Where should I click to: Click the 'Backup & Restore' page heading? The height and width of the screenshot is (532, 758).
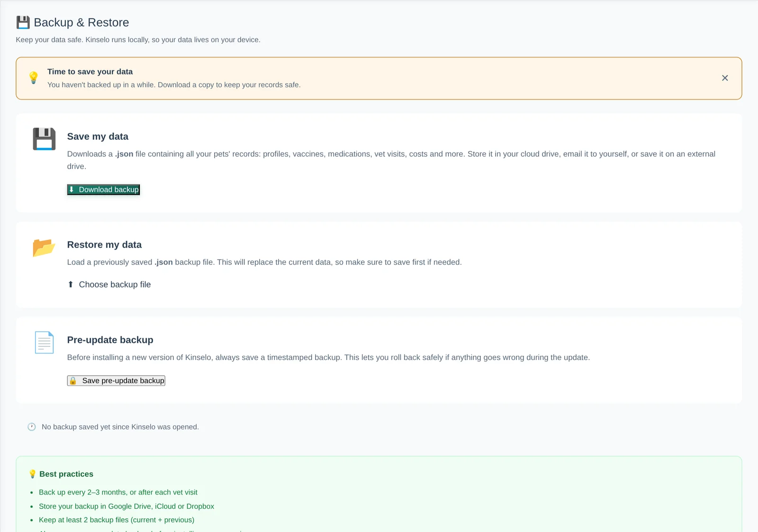pyautogui.click(x=81, y=22)
